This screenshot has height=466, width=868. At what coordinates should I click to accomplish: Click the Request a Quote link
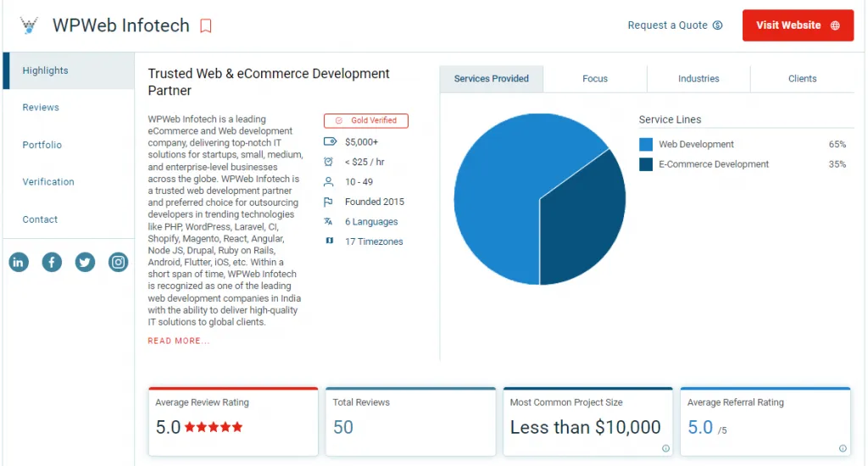tap(675, 25)
